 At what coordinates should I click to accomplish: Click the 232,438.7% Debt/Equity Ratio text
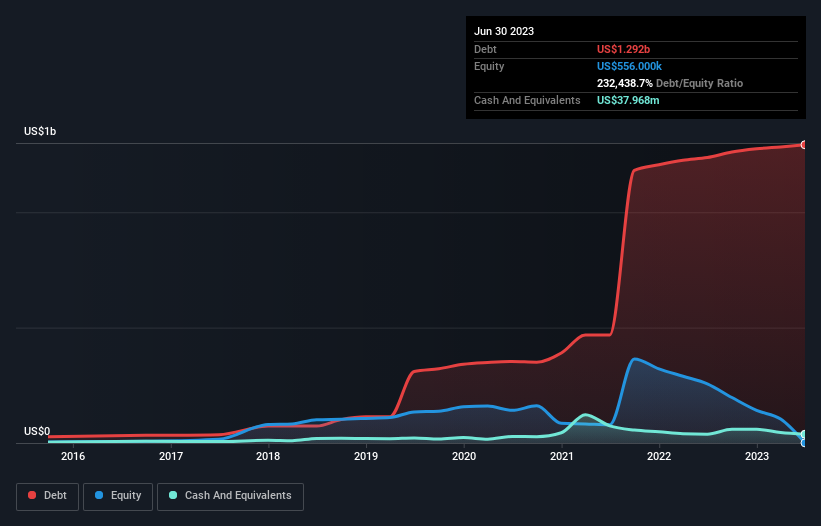coord(670,83)
